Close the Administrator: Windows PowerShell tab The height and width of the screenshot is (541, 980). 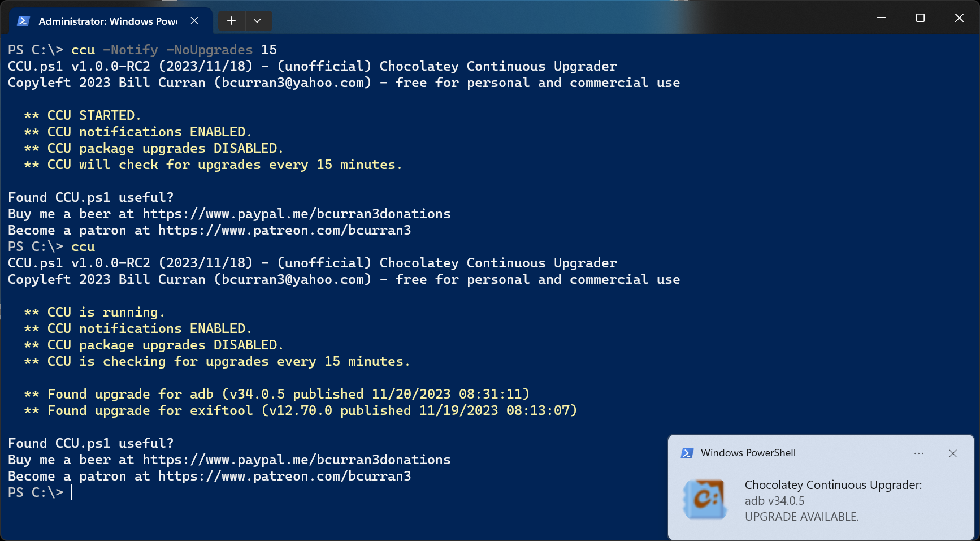click(194, 21)
